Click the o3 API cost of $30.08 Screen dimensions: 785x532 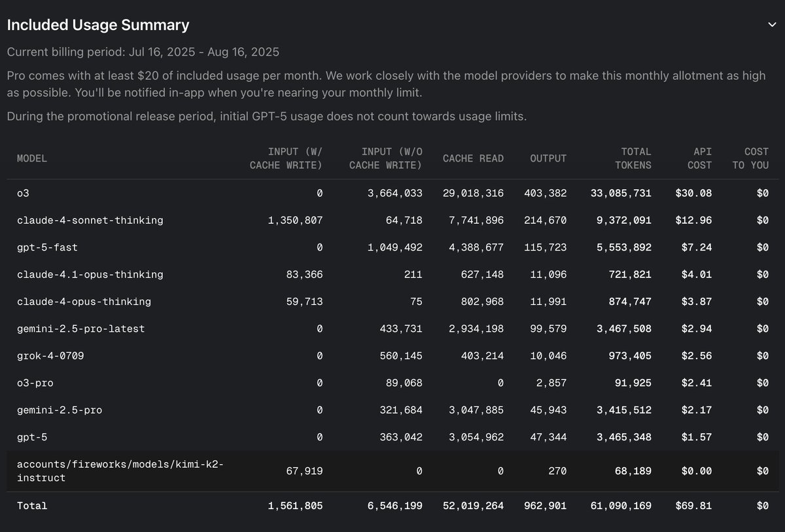click(693, 193)
